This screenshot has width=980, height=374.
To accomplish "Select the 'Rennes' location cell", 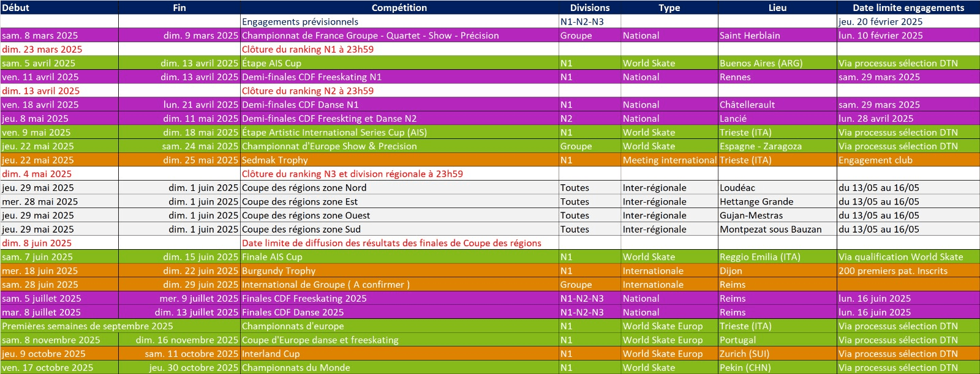I will [777, 77].
